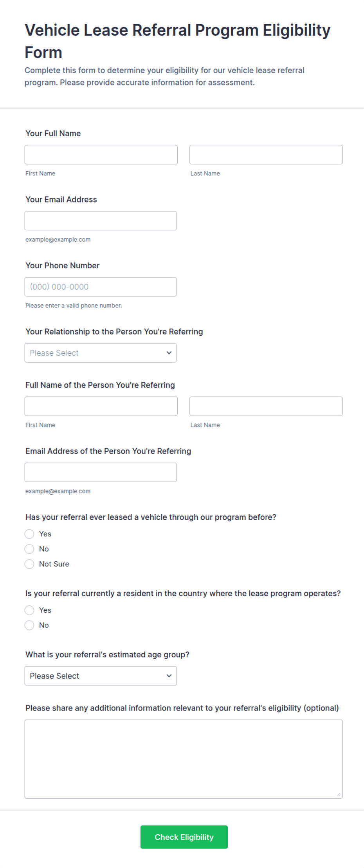Choose Not Sure for prior lease question
This screenshot has width=364, height=868.
[29, 564]
